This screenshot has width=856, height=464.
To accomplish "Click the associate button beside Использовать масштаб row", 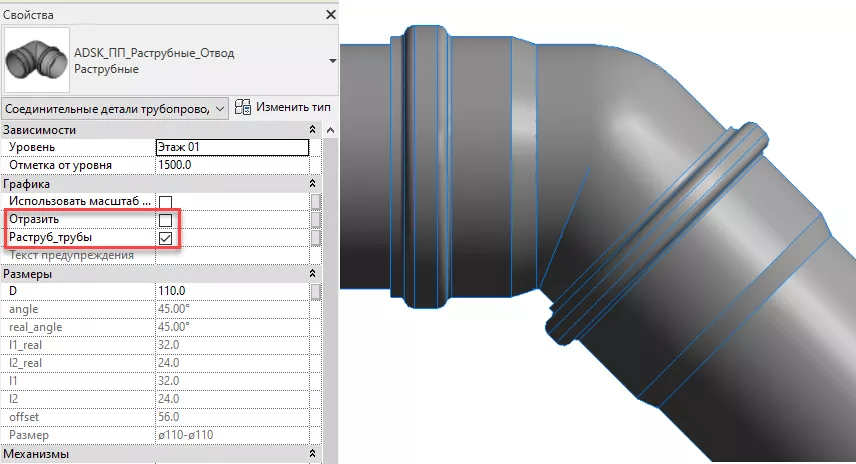I will [315, 202].
